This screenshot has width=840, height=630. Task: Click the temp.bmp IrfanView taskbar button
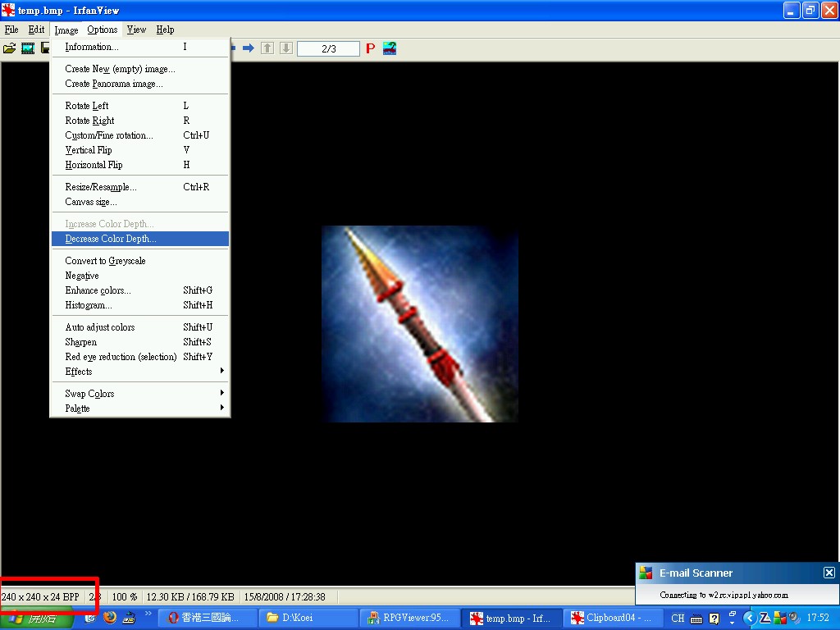(510, 619)
